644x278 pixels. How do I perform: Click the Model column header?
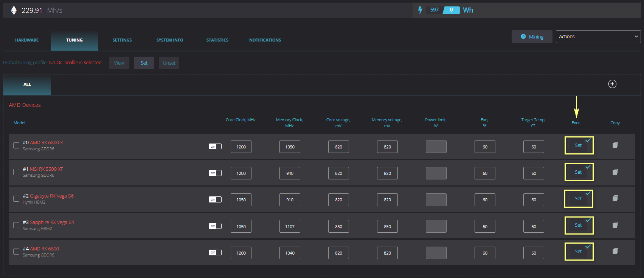(x=19, y=123)
